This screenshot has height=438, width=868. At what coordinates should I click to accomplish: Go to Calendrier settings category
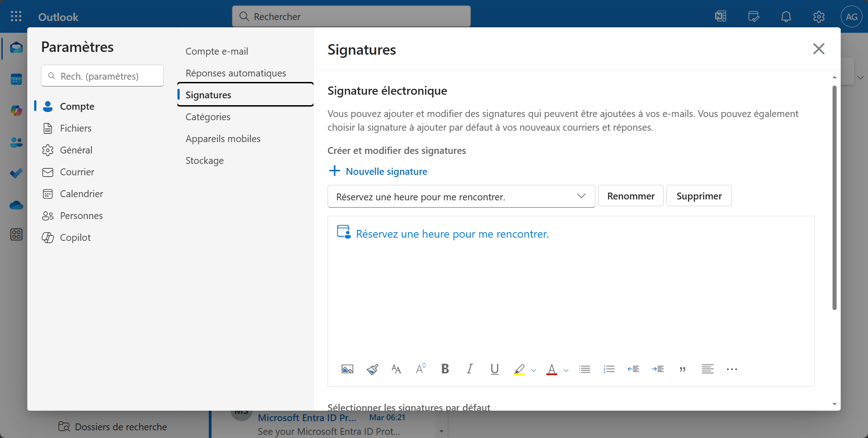(x=81, y=194)
